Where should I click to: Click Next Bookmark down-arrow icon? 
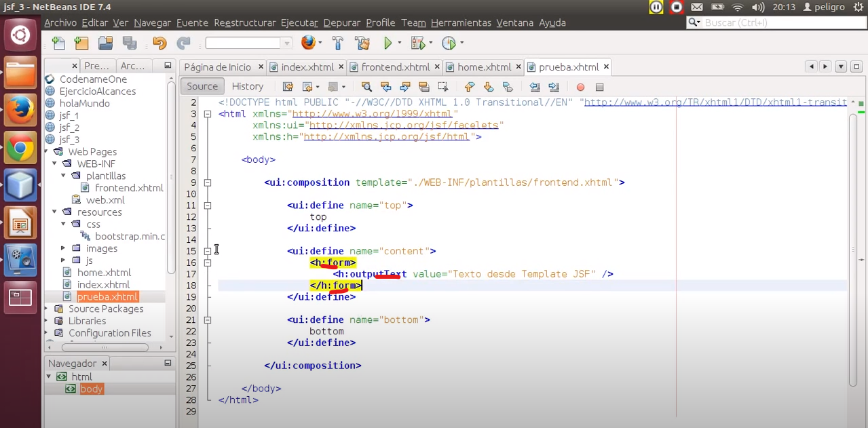[x=489, y=87]
